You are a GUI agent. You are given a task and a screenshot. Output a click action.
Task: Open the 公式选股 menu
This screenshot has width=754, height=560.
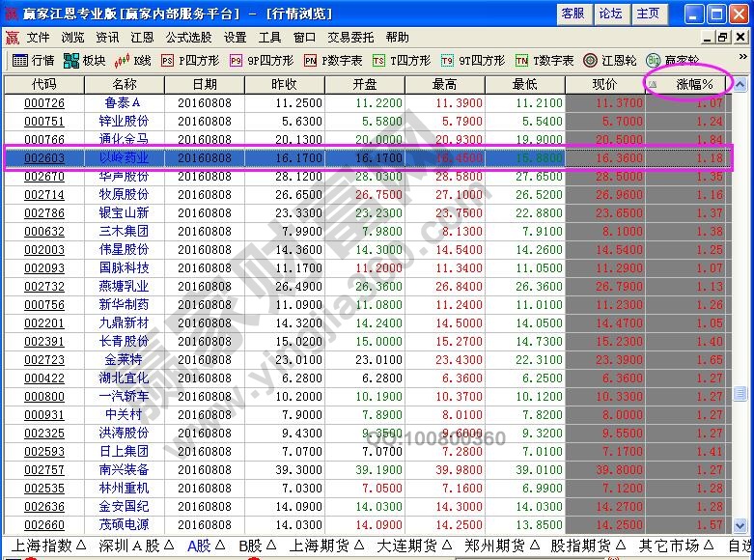(x=188, y=37)
